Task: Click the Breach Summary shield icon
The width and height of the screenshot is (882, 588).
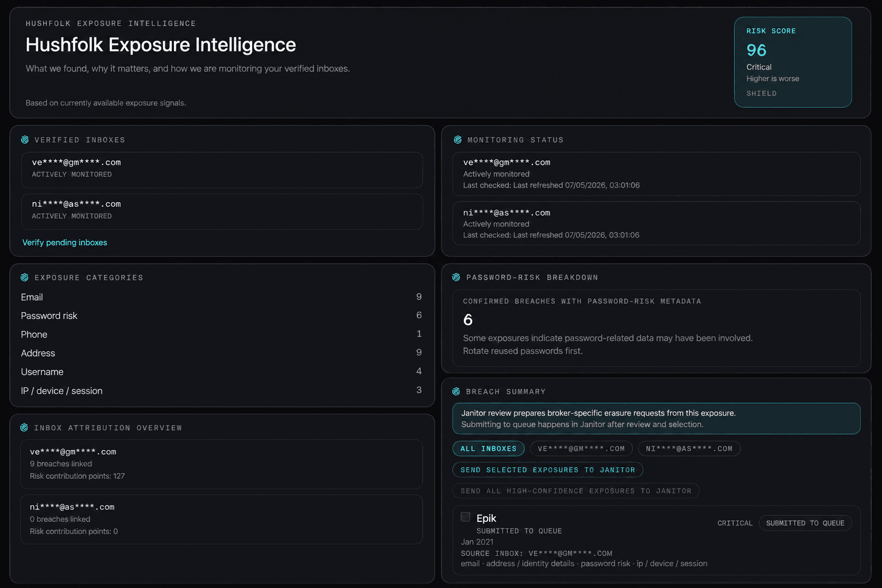Action: pyautogui.click(x=456, y=392)
